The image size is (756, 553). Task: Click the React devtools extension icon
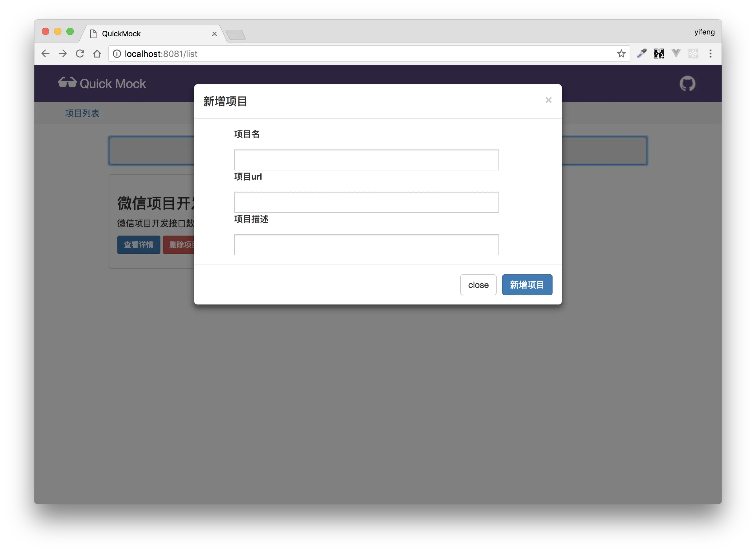693,54
